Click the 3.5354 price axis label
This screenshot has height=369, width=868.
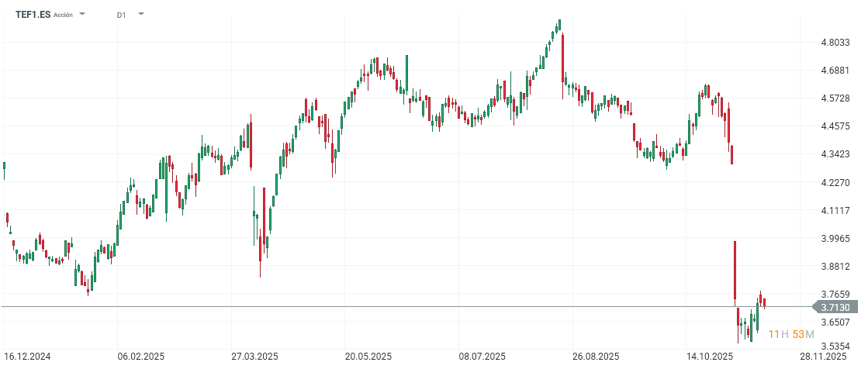pyautogui.click(x=836, y=347)
